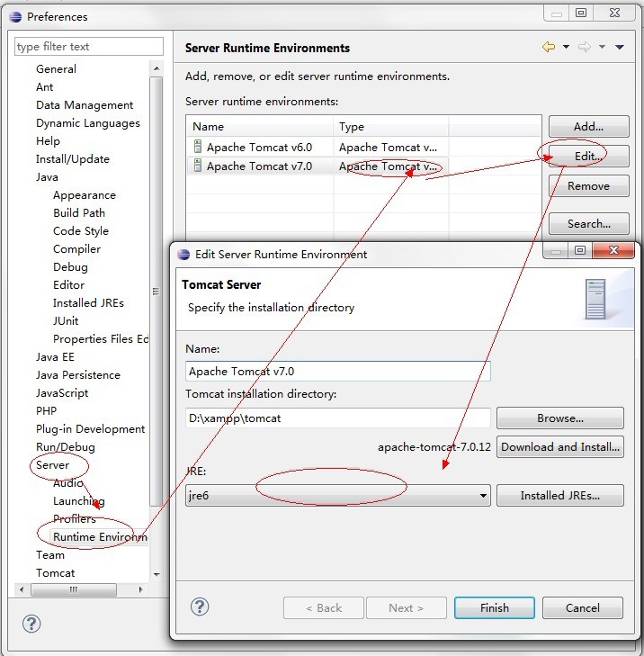Select Java EE tree item

point(55,357)
